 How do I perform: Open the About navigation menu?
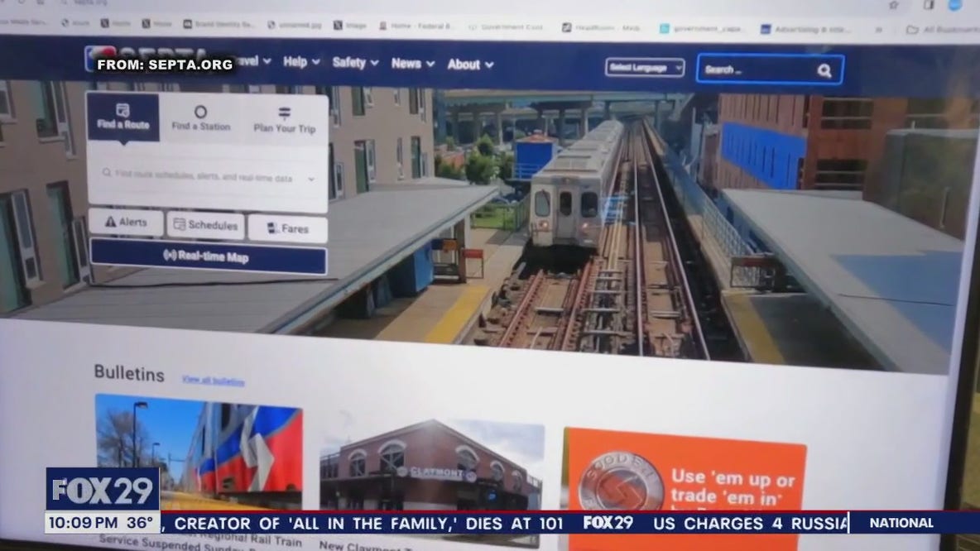470,65
